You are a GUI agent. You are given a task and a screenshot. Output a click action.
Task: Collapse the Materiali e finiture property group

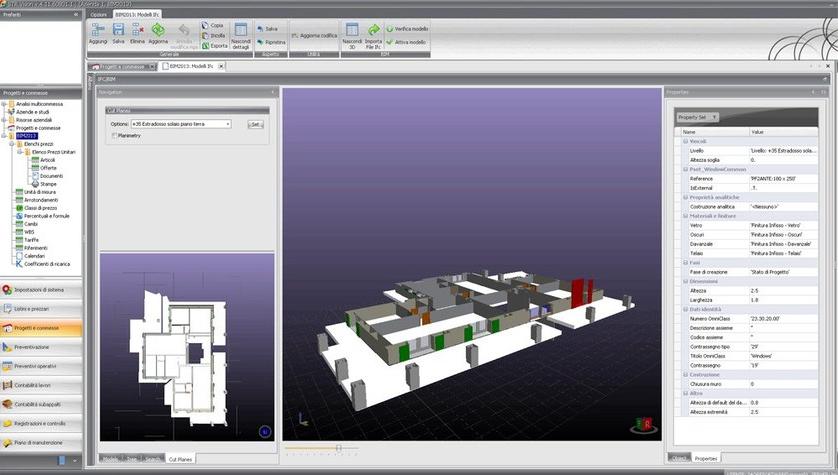[x=685, y=216]
